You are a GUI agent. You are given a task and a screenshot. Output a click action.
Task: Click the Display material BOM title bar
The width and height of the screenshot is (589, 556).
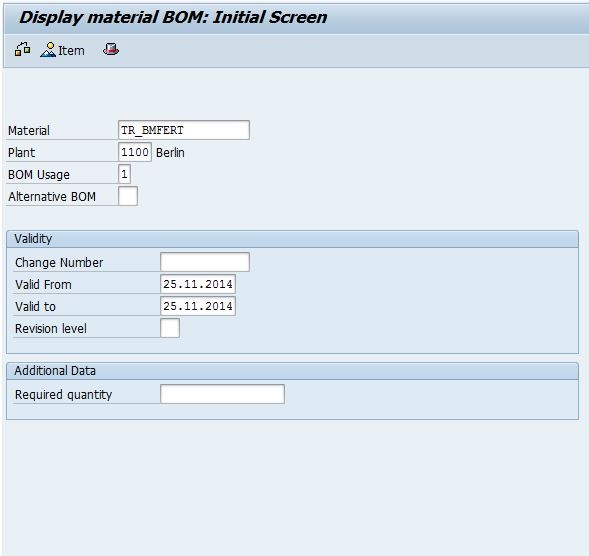coord(173,17)
